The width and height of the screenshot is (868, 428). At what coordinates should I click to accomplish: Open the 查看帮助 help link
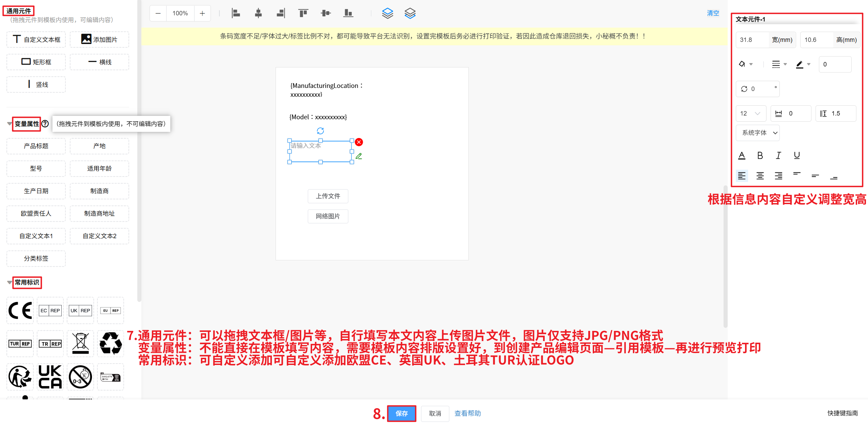[x=467, y=413]
